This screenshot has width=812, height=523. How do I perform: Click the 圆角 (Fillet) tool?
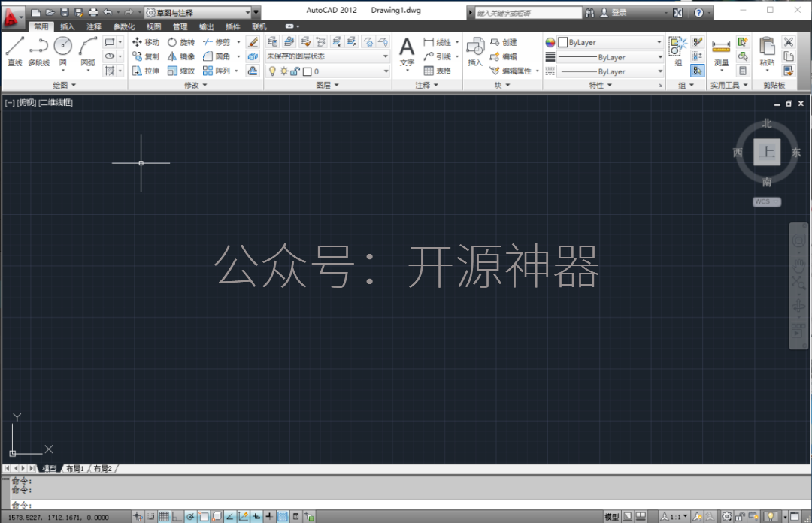pyautogui.click(x=217, y=56)
